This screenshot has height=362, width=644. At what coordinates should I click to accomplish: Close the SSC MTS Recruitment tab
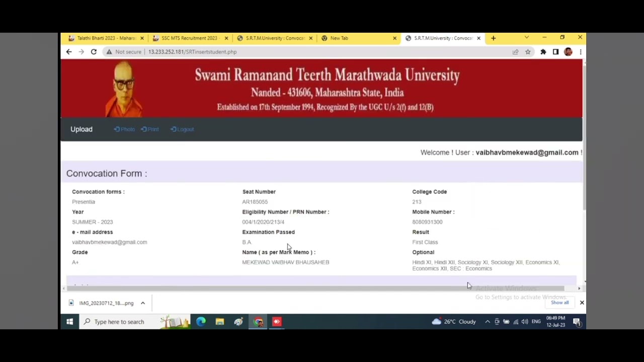(x=226, y=38)
